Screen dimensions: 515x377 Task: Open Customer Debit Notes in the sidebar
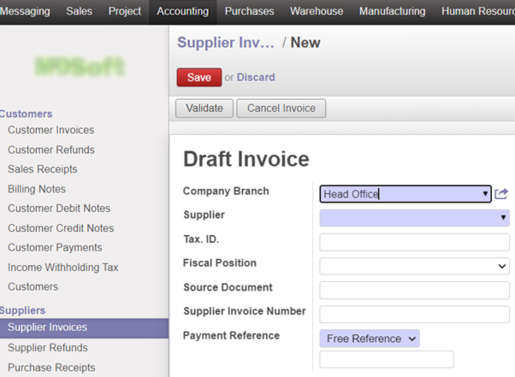[x=59, y=208]
